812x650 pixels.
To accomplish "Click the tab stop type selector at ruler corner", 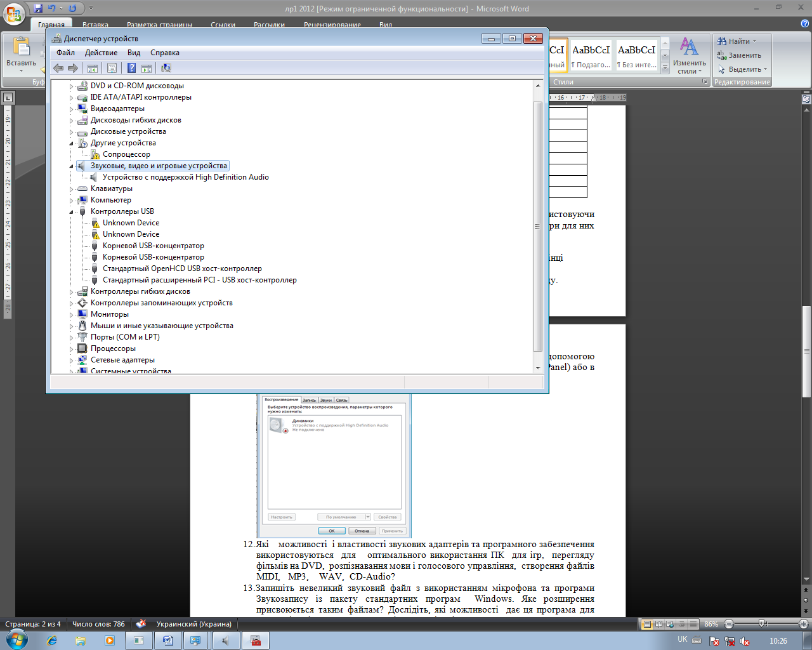I will [x=8, y=98].
